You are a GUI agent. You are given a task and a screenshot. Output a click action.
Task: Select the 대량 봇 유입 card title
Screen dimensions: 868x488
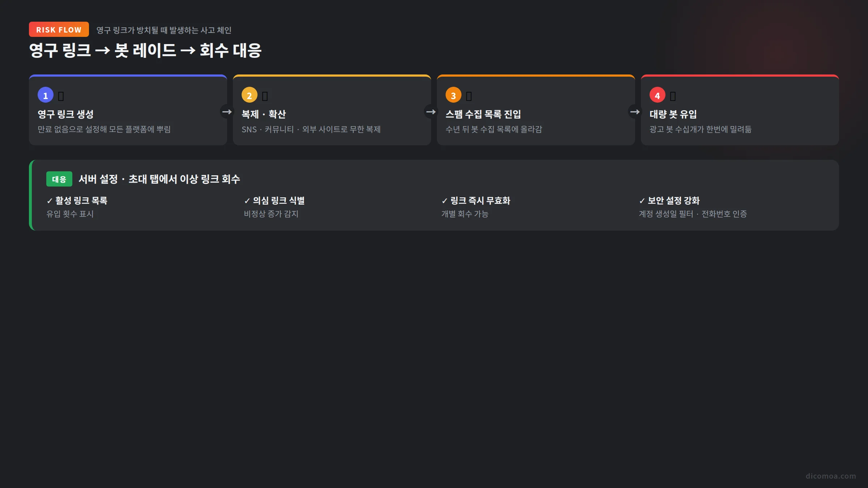pos(673,114)
